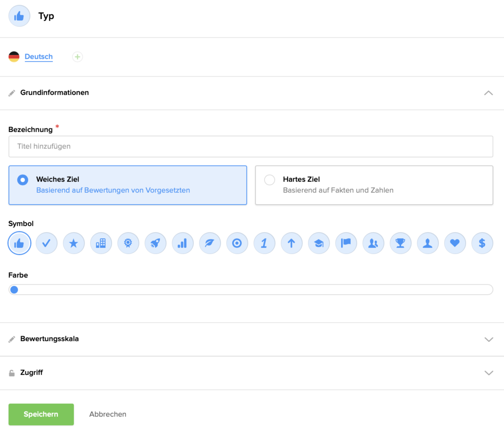504x435 pixels.
Task: Click the Abbrechen link
Action: pos(108,414)
